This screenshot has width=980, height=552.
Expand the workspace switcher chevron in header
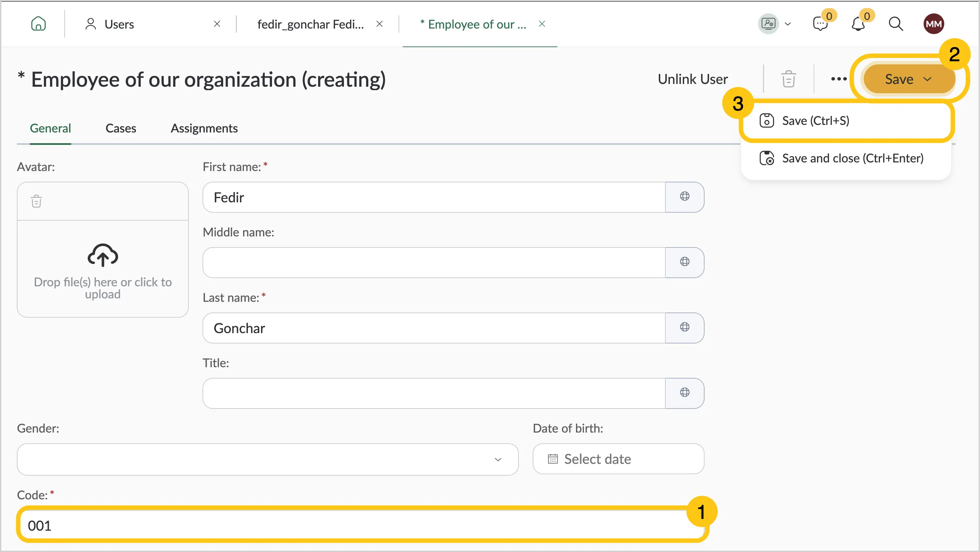[788, 24]
